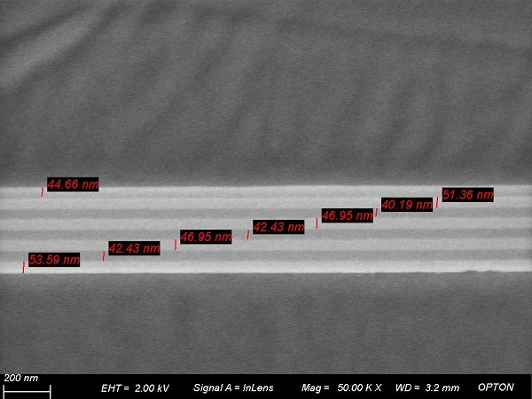
Task: Click the red marker beside 53.59 nm
Action: 24,266
